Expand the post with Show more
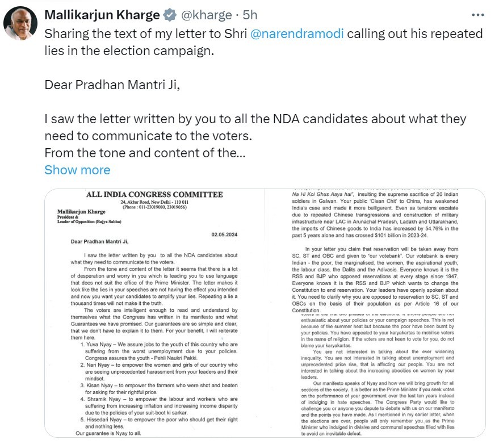The image size is (499, 448). tap(77, 170)
